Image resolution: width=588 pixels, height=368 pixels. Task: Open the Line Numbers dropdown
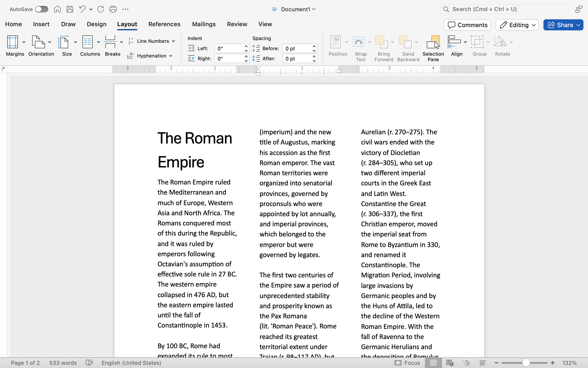click(152, 41)
